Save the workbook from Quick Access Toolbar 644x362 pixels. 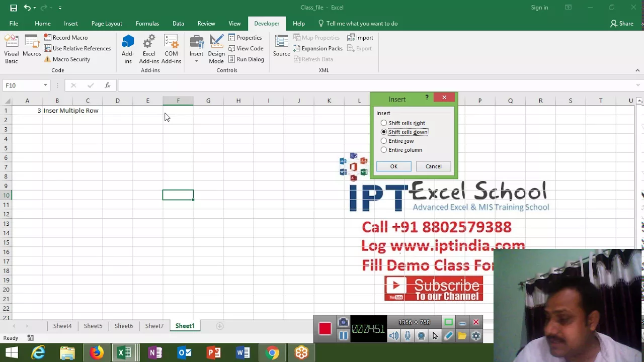pyautogui.click(x=14, y=8)
